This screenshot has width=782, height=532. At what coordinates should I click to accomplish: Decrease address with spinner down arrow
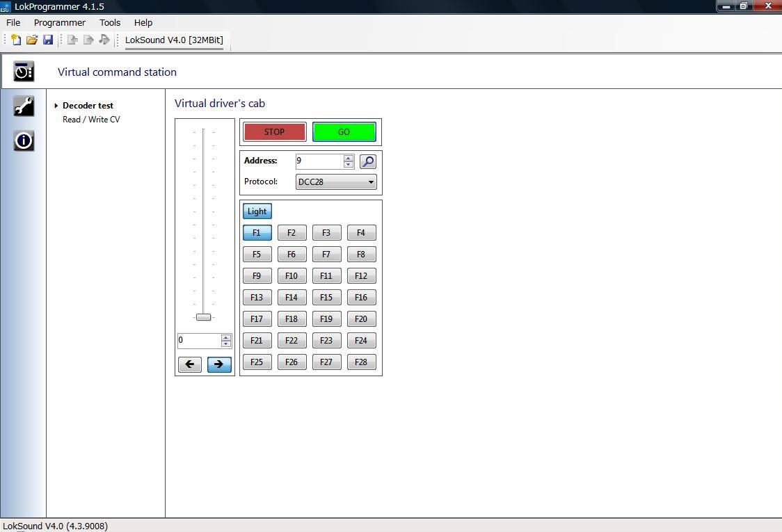click(x=349, y=165)
